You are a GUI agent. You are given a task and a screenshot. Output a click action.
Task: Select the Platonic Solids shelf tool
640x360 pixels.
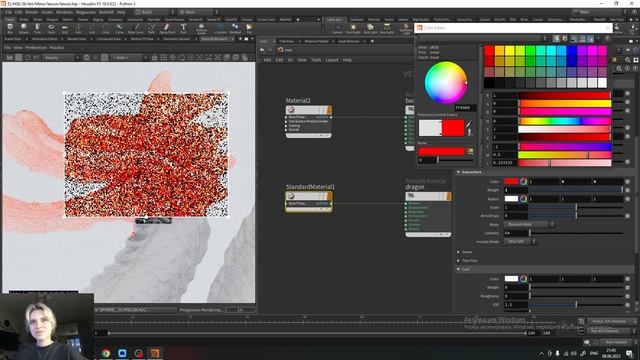201,28
